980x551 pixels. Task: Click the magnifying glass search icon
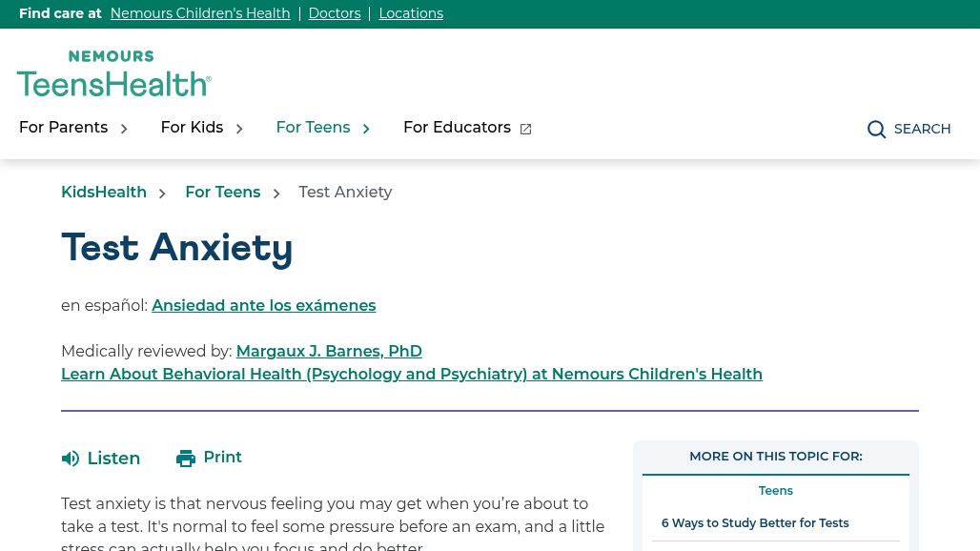(876, 130)
